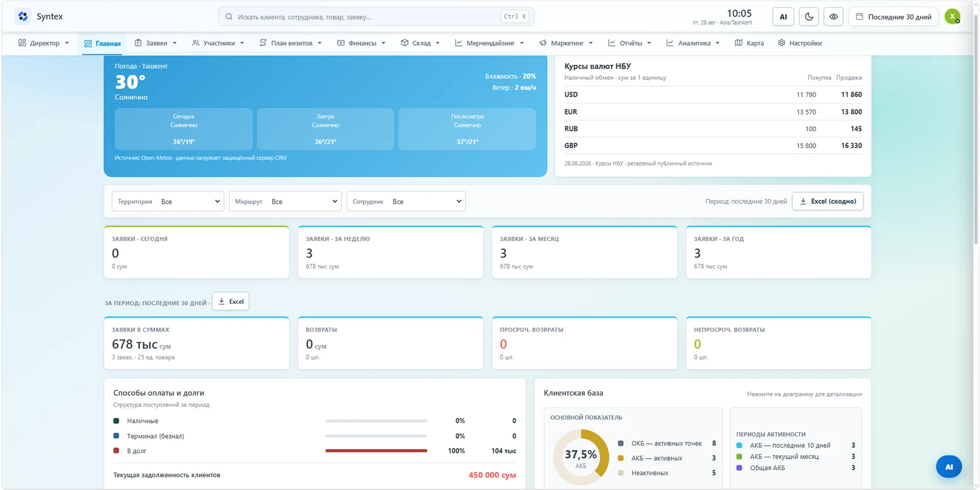
Task: Click the Финансы wallet icon
Action: click(341, 43)
